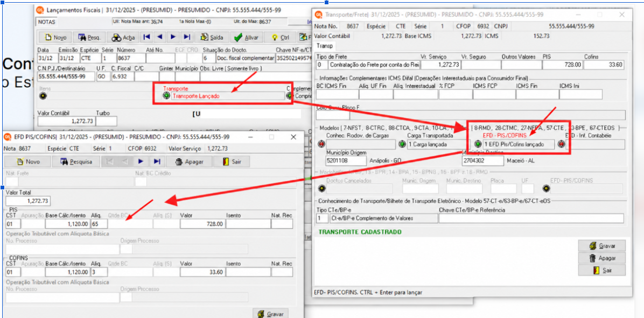Toggle the green Transporte Lançado indicator

coord(166,96)
